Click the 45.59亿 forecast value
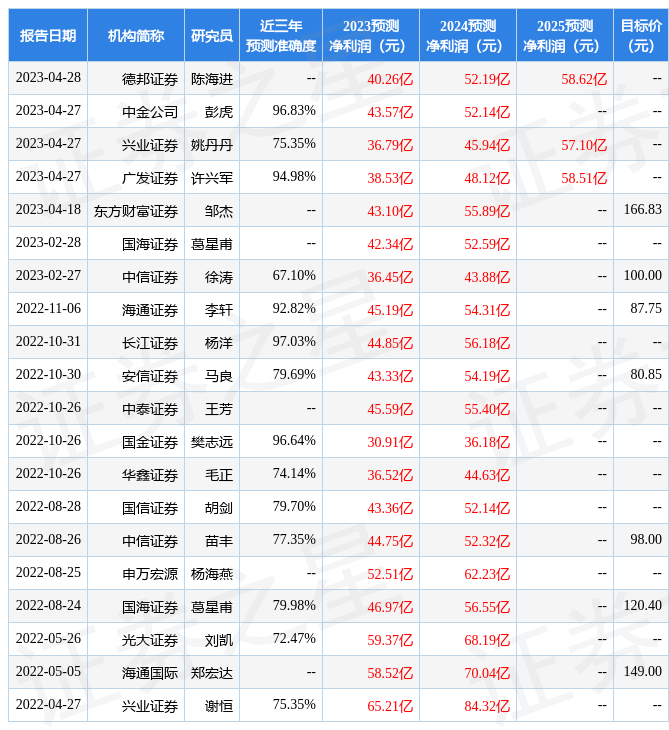This screenshot has width=669, height=730. (390, 409)
